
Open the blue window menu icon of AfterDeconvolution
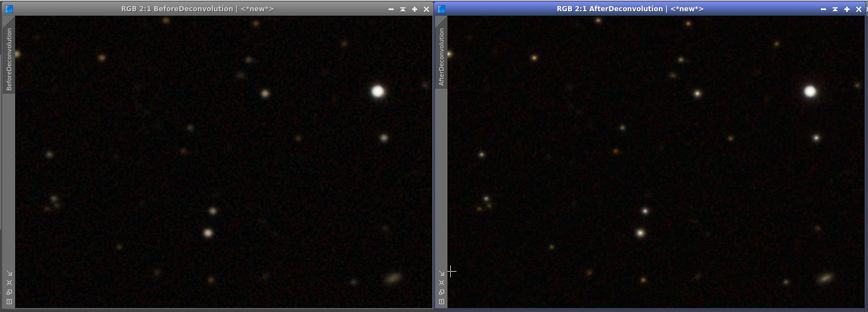pyautogui.click(x=441, y=9)
